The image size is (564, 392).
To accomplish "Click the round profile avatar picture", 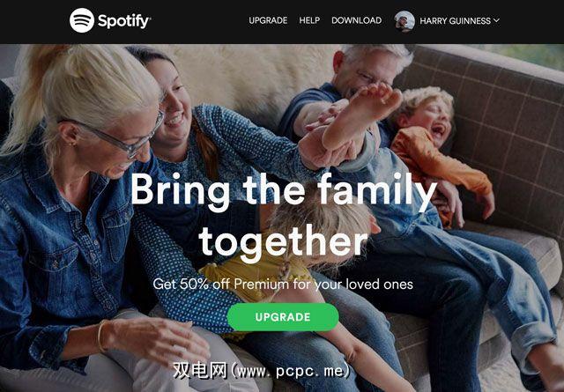I will pos(404,21).
